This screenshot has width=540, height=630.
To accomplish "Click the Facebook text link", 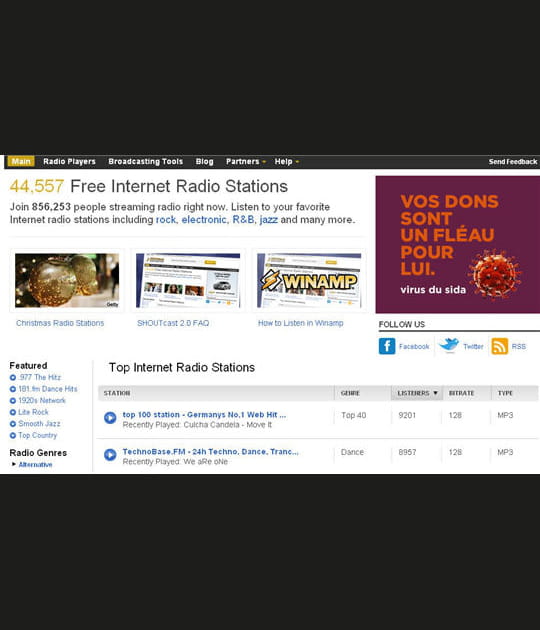I will [x=414, y=346].
